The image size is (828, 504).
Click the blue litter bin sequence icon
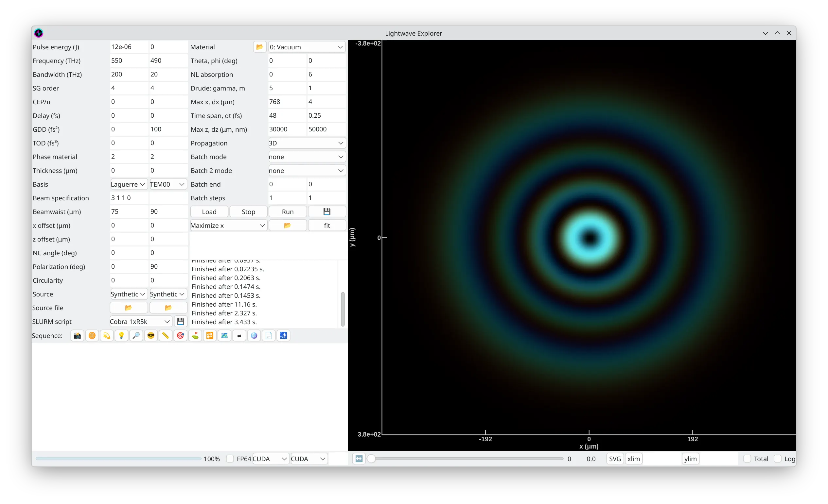pos(283,335)
